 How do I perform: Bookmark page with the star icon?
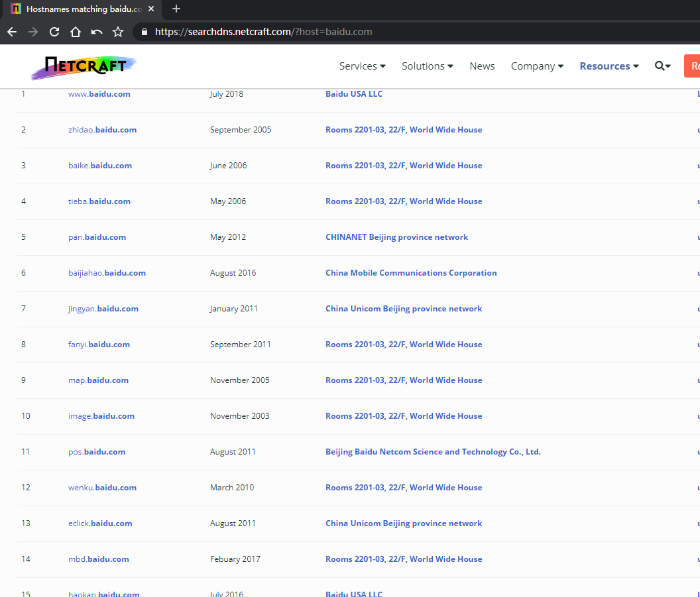tap(118, 32)
